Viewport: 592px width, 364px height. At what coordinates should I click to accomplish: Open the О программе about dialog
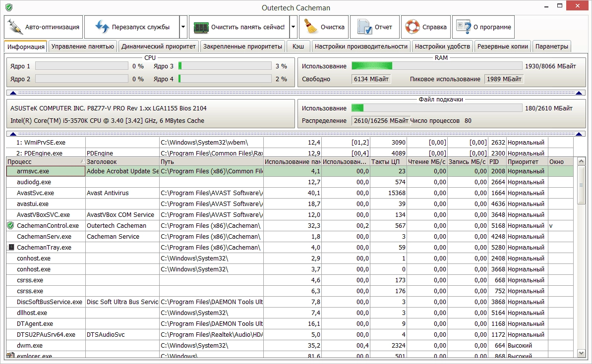[x=483, y=27]
